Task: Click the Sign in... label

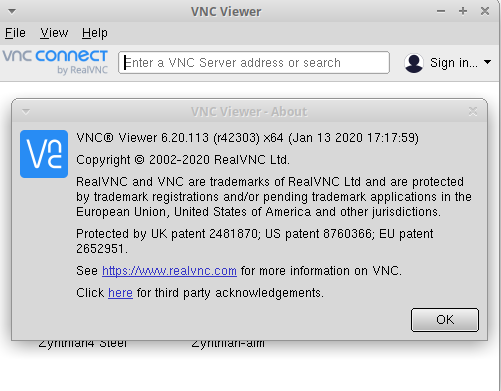Action: 454,63
